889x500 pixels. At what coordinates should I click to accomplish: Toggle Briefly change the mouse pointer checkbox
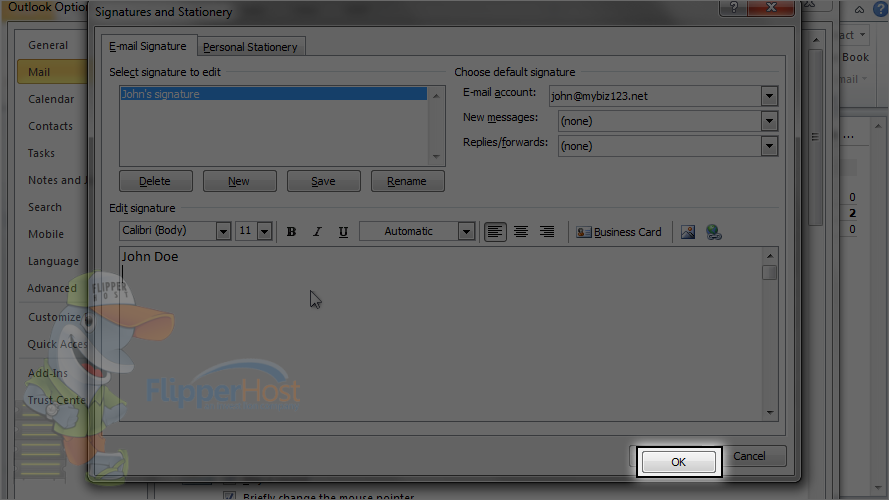229,496
